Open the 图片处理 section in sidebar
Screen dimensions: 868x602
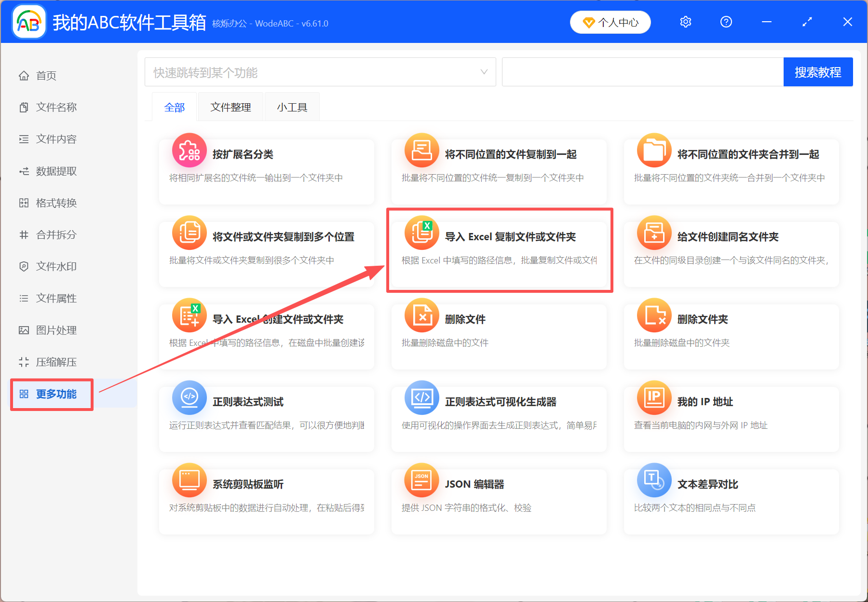pyautogui.click(x=56, y=330)
